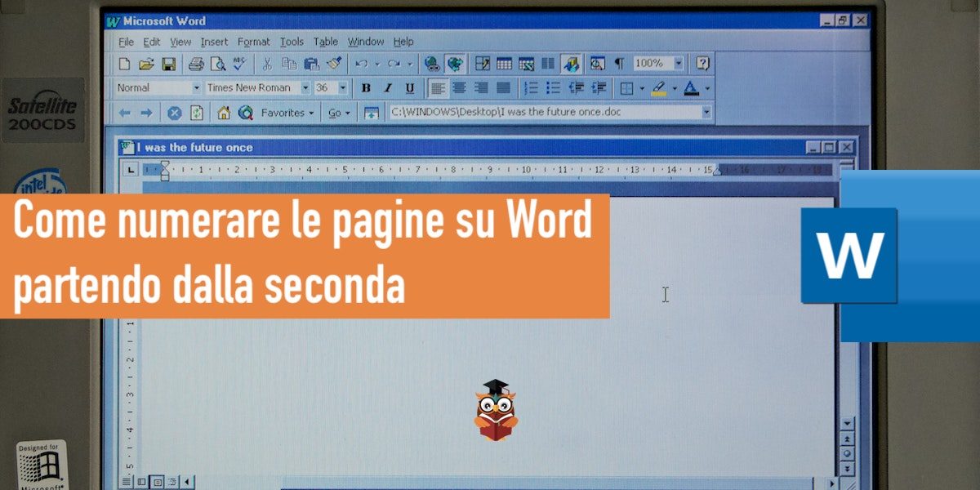The height and width of the screenshot is (490, 980).
Task: Click the Columns icon
Action: point(548,63)
